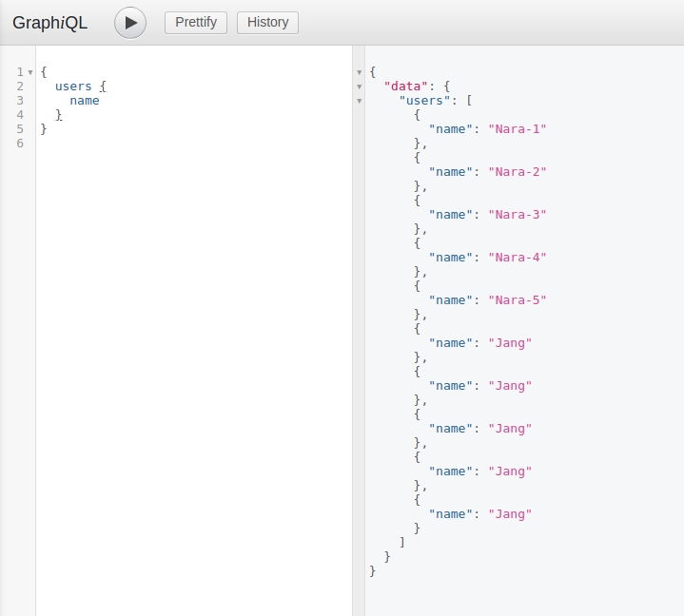
Task: Collapse the query at line 1 fold arrow
Action: [30, 72]
